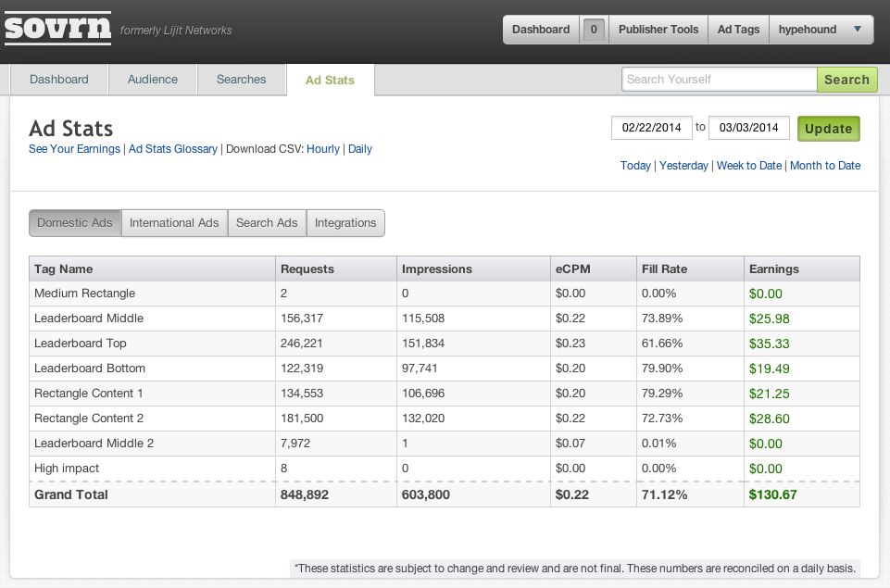Go to Ad Tags in top bar
The height and width of the screenshot is (588, 890).
coord(738,30)
